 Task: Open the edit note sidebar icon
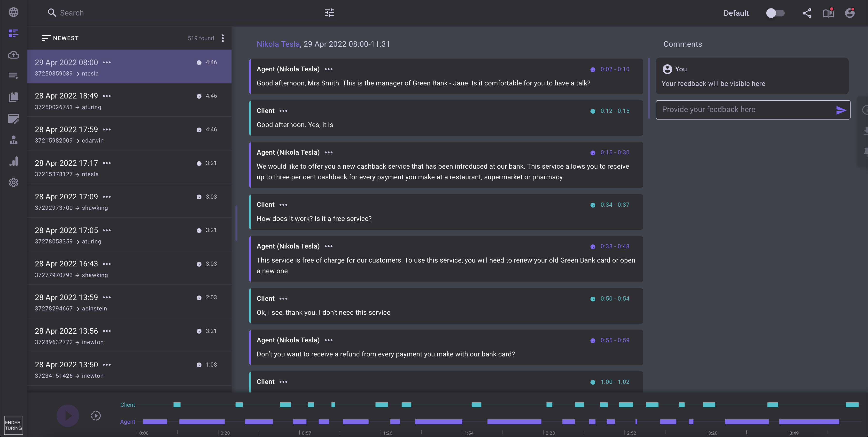click(x=14, y=119)
